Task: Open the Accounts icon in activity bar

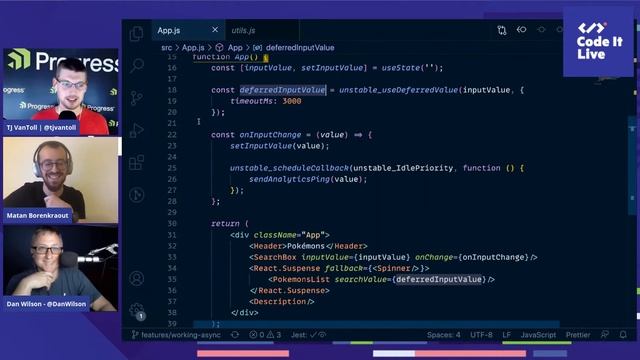Action: tap(137, 278)
